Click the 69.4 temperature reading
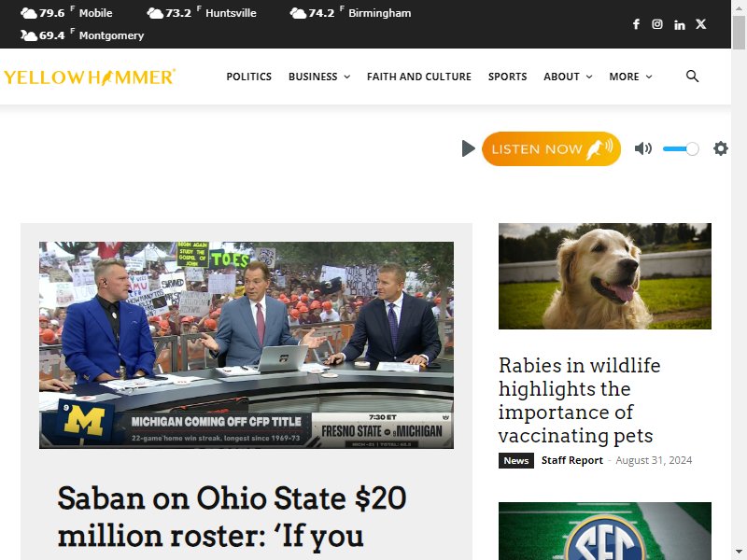Screen dimensions: 747x560 [x=52, y=35]
